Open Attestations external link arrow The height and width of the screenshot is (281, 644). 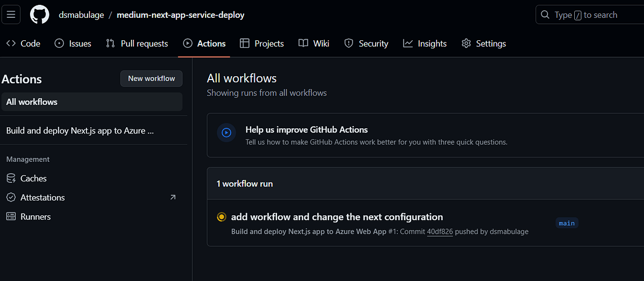(x=173, y=197)
